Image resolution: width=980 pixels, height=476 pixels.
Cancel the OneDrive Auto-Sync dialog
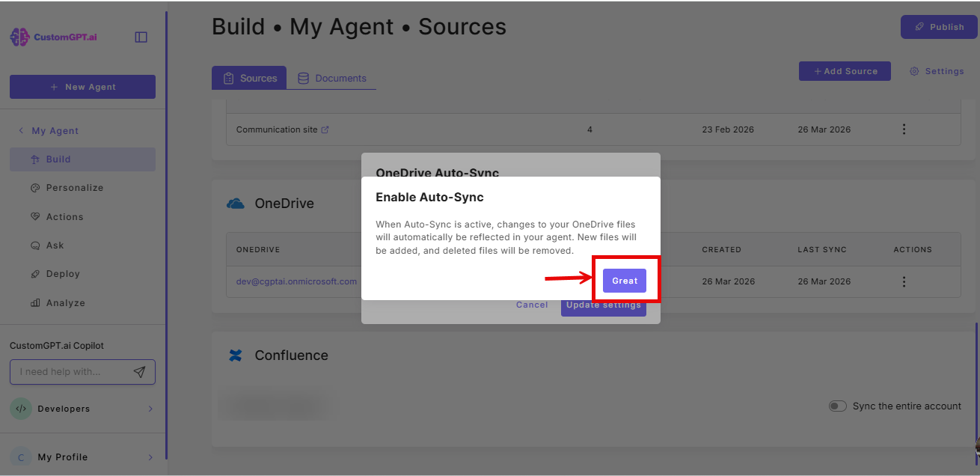coord(532,305)
